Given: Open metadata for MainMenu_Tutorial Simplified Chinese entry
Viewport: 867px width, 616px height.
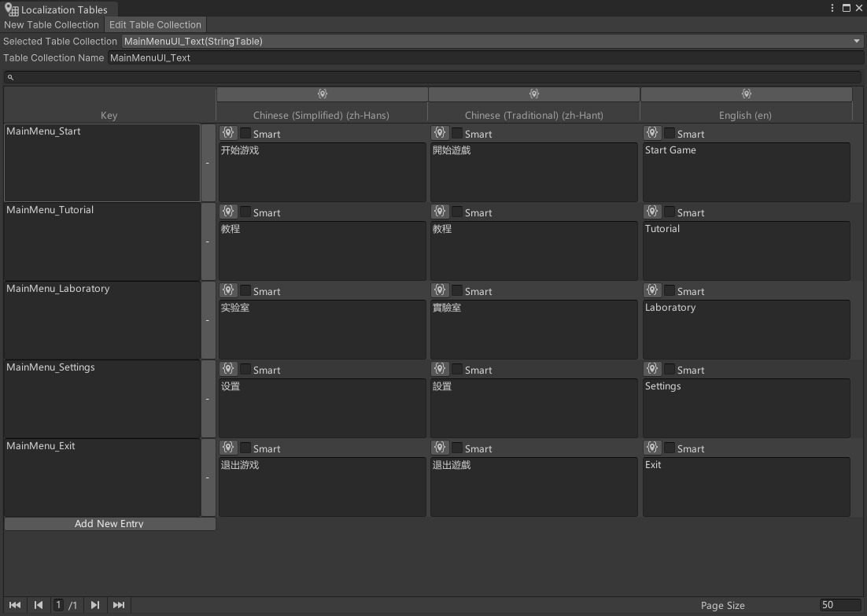Looking at the screenshot, I should pos(228,212).
